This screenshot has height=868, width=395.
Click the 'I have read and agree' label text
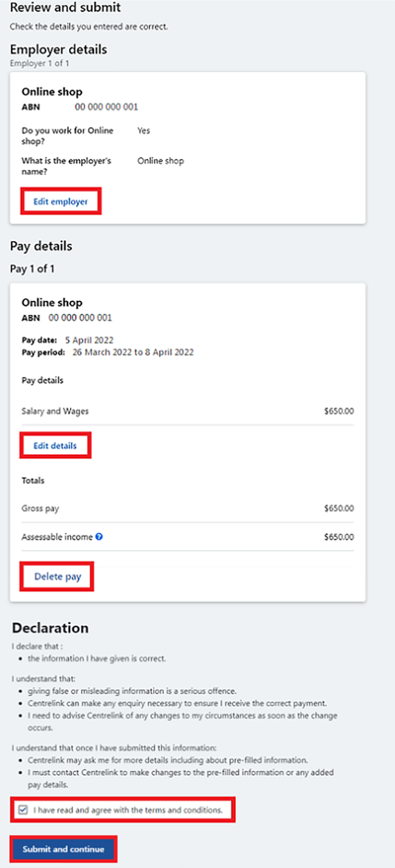pos(128,810)
